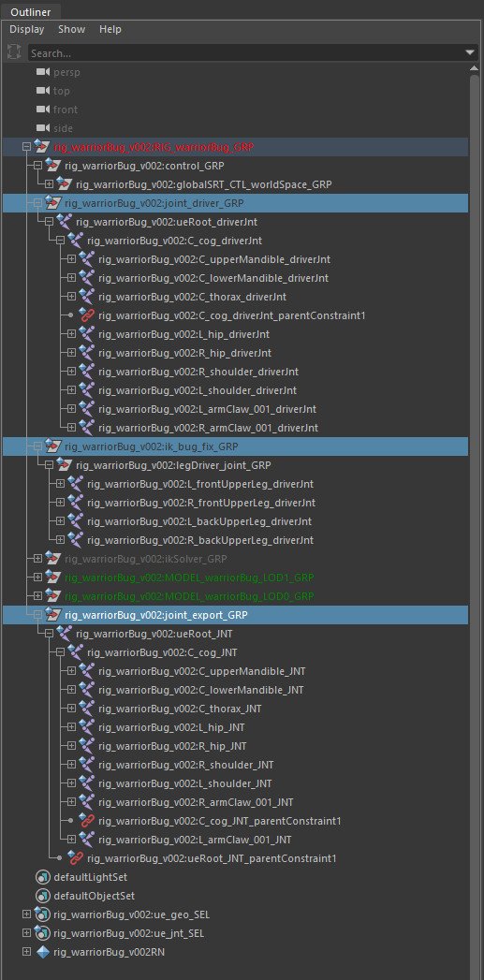Click the joint_export_GRP group icon
484x980 pixels.
coord(52,615)
